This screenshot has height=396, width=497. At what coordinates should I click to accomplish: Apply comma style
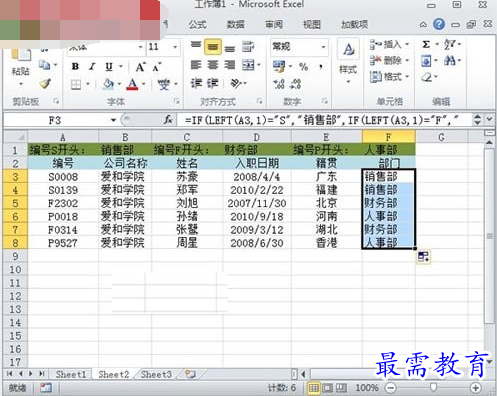[x=321, y=67]
